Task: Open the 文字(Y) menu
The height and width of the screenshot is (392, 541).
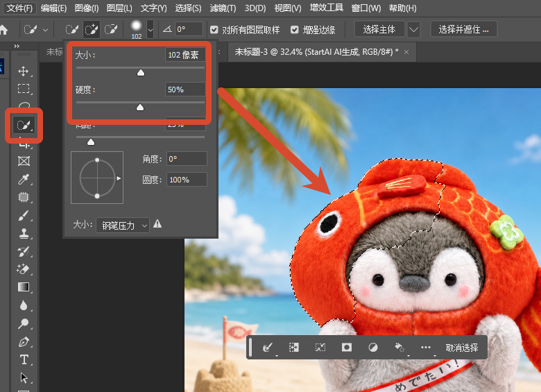Action: click(x=153, y=8)
